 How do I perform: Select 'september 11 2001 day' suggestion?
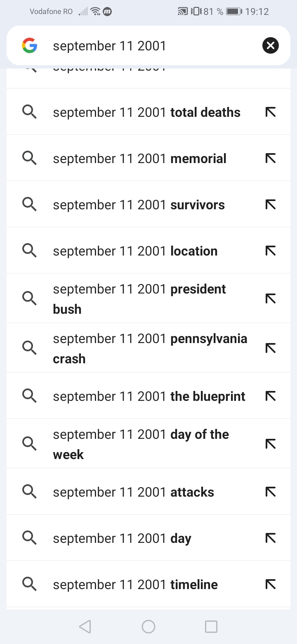coord(122,538)
